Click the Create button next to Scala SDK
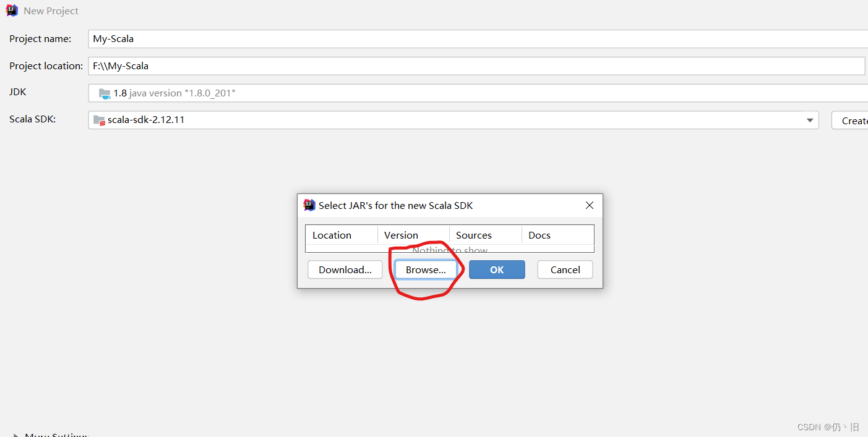This screenshot has height=437, width=868. (x=850, y=121)
